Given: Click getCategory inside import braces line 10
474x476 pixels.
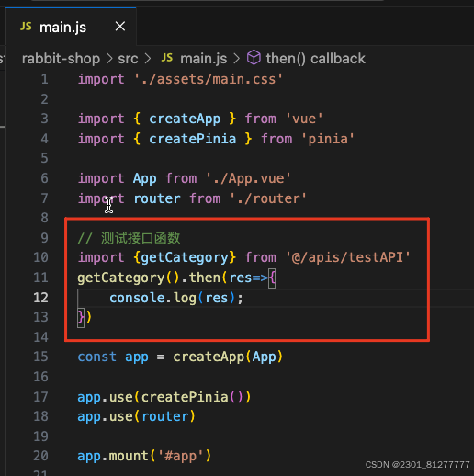Looking at the screenshot, I should [x=185, y=257].
